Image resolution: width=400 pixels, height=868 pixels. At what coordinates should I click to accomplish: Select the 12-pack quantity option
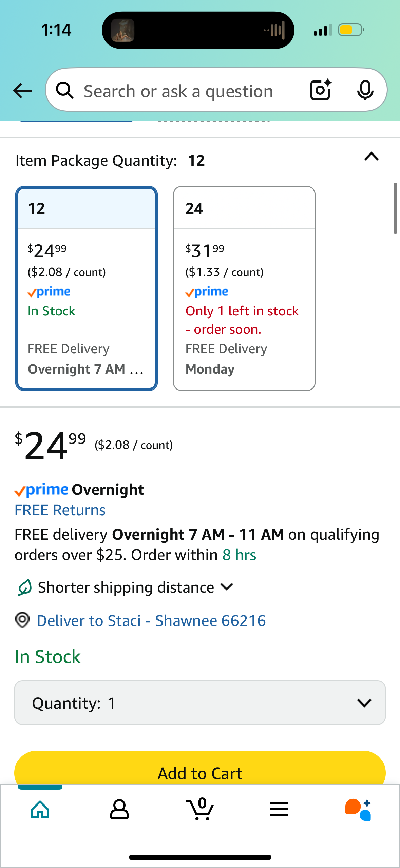pos(87,288)
